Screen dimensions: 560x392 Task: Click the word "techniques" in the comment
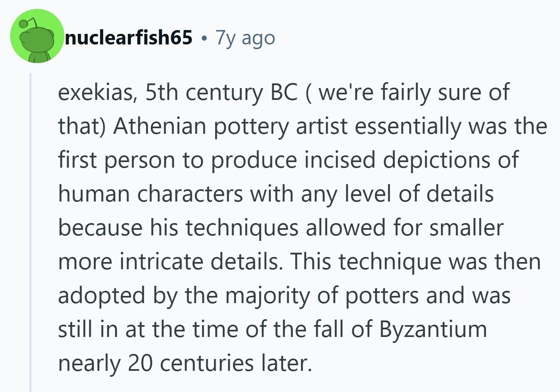click(x=242, y=228)
